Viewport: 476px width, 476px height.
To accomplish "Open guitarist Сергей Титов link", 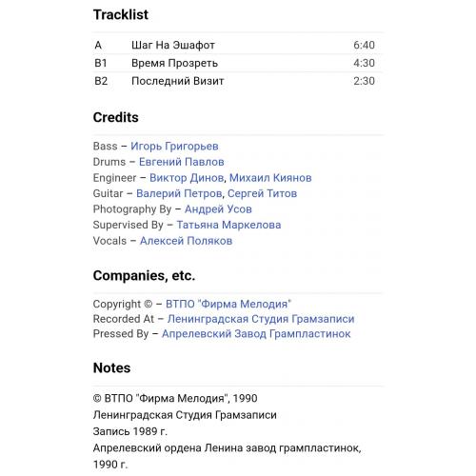I will point(262,193).
